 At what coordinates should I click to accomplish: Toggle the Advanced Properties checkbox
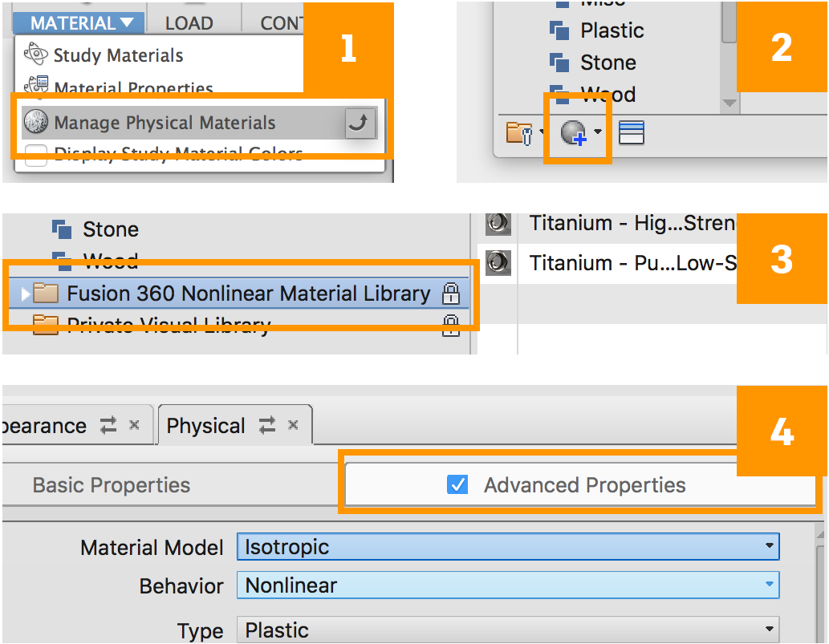[457, 485]
